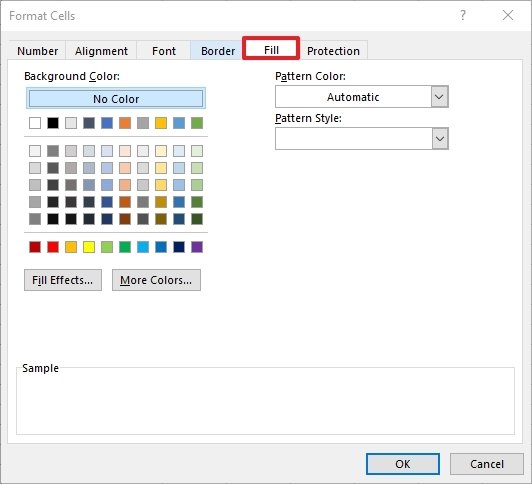Open the Pattern Color dropdown arrow
The width and height of the screenshot is (532, 484).
click(x=439, y=97)
